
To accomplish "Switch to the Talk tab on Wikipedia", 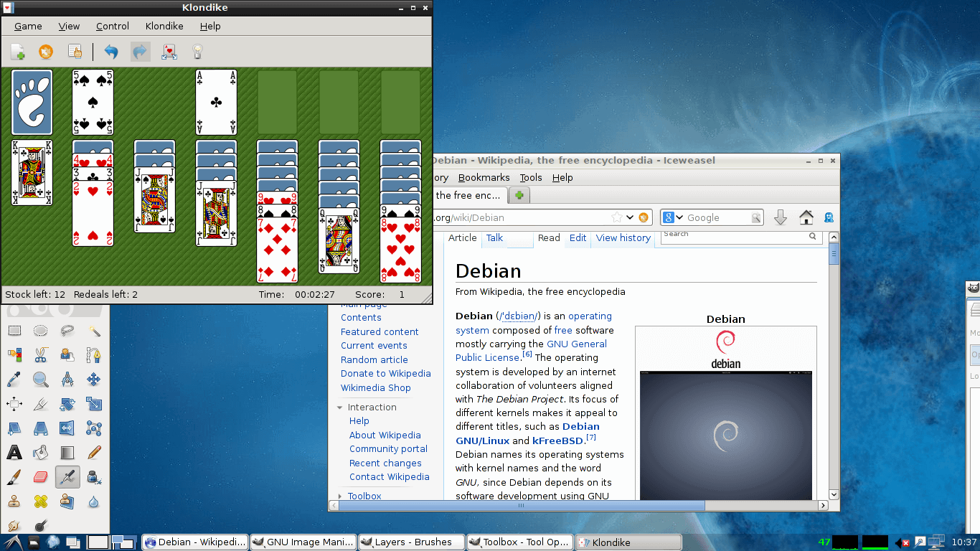I will [x=494, y=238].
